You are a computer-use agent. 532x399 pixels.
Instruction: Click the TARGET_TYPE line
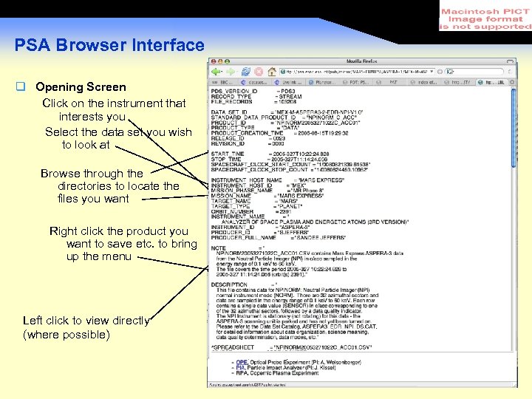(256, 206)
